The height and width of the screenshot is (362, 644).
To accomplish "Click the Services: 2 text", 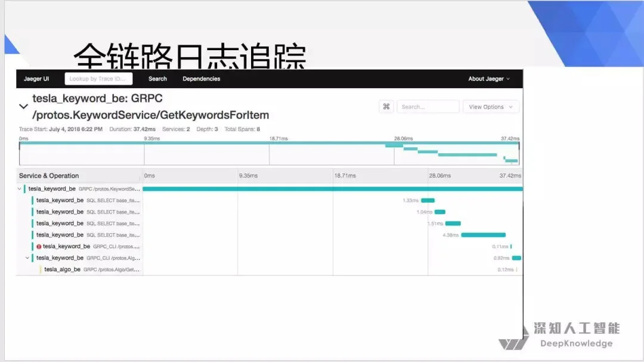I will 176,129.
